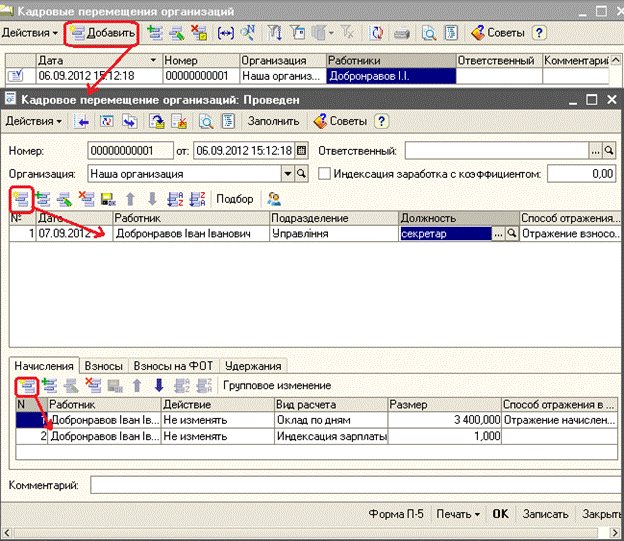624x541 pixels.
Task: Click the blue move down arrow in Начисления toolbar
Action: (159, 386)
